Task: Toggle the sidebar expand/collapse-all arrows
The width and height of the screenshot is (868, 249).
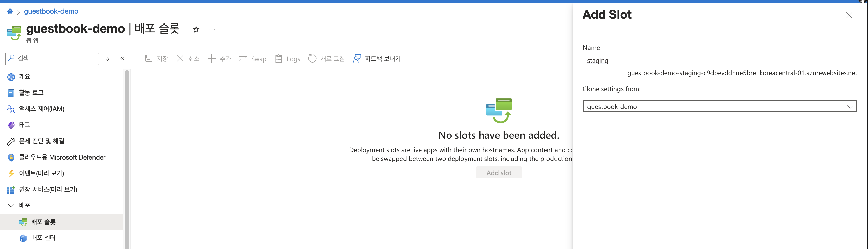Action: [x=107, y=59]
